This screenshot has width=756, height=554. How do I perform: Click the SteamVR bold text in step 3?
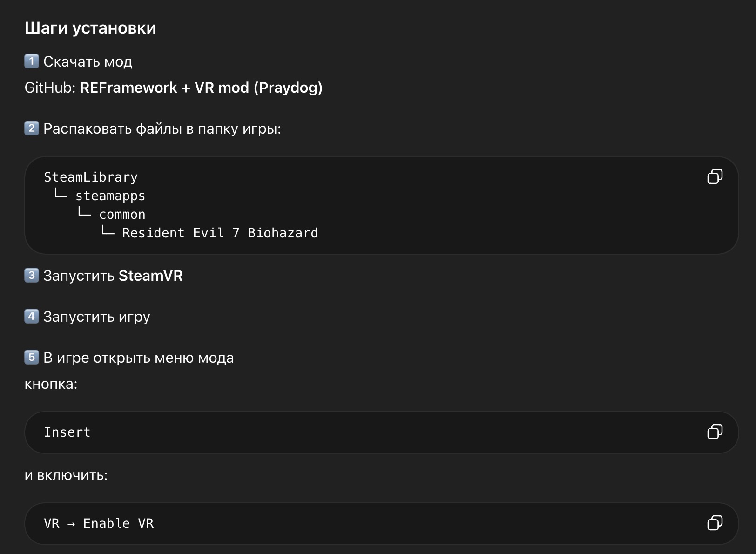pyautogui.click(x=151, y=276)
